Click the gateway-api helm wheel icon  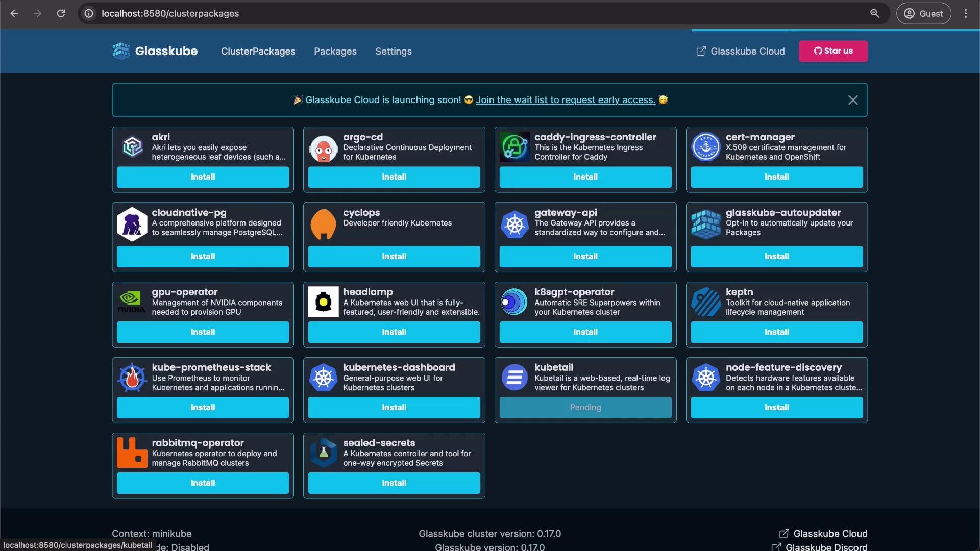(x=514, y=224)
